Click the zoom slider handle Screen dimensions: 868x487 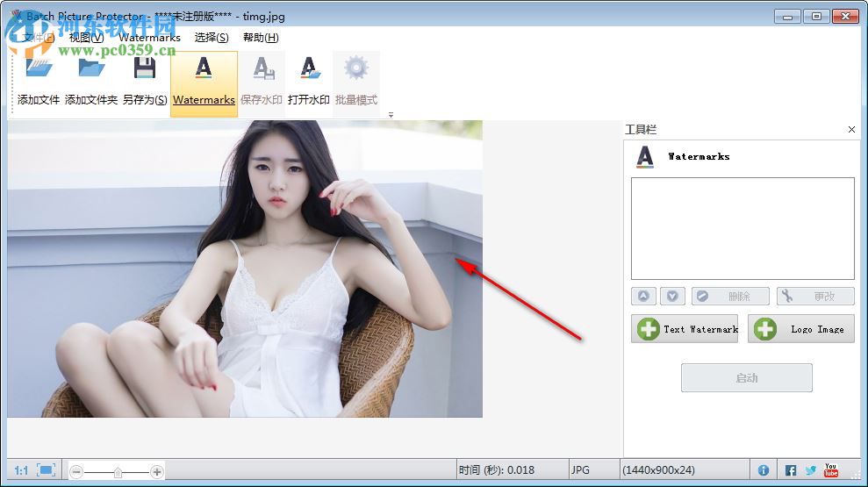click(118, 472)
